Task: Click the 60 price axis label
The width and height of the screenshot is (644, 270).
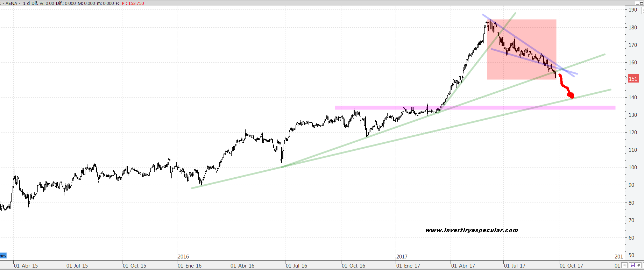Action: point(631,237)
